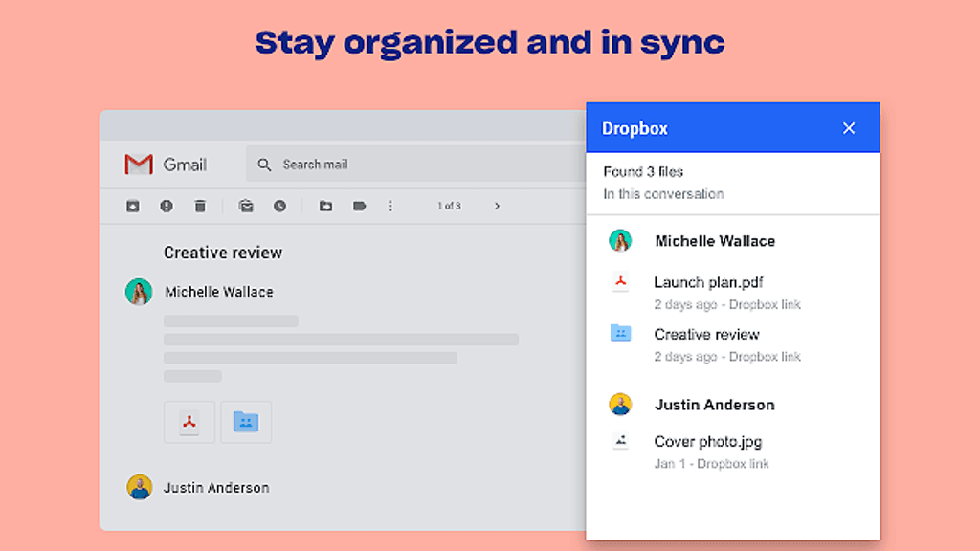980x551 pixels.
Task: Go to next conversation with chevron arrow
Action: coord(497,206)
